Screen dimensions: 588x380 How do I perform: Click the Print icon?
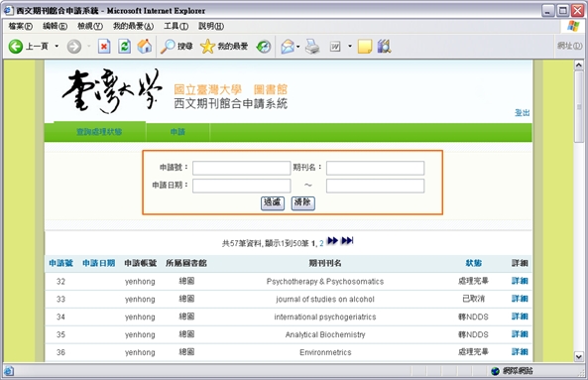click(x=312, y=47)
